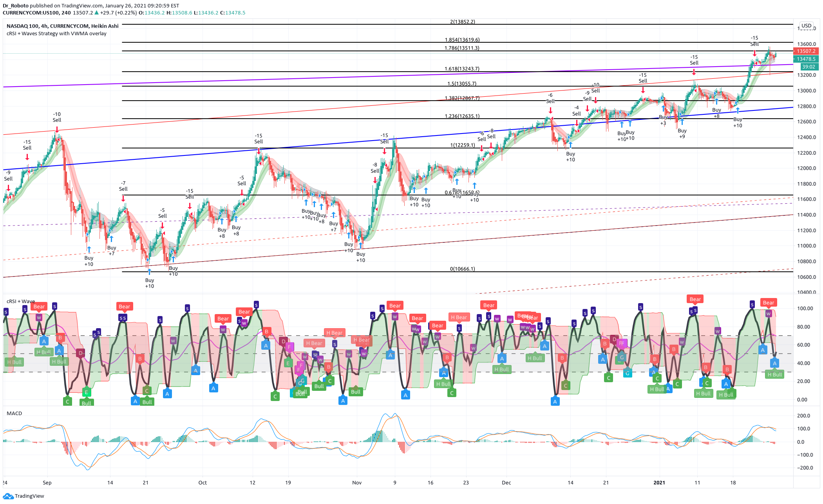Click the Sep date on time axis

47,482
